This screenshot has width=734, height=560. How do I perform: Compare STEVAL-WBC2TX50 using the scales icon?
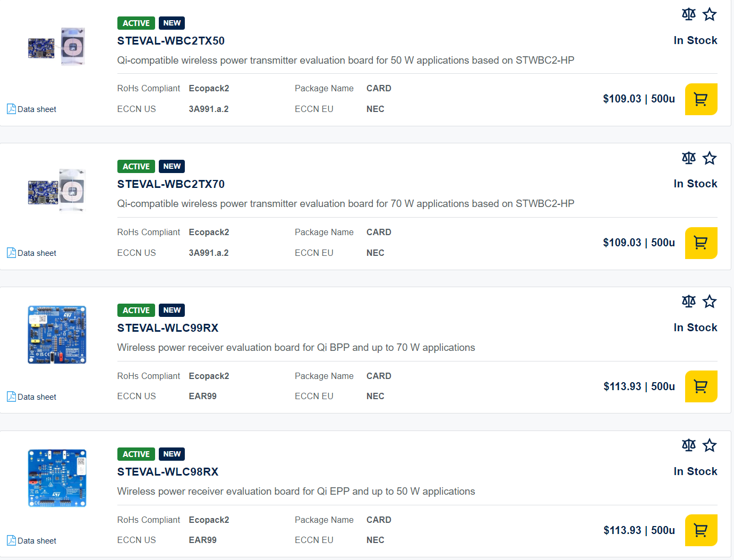pos(688,14)
